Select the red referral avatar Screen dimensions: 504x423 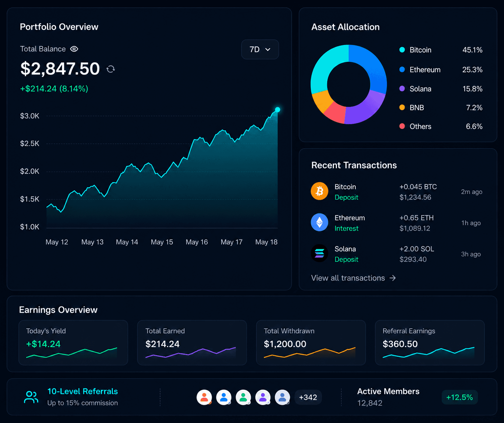pos(204,397)
